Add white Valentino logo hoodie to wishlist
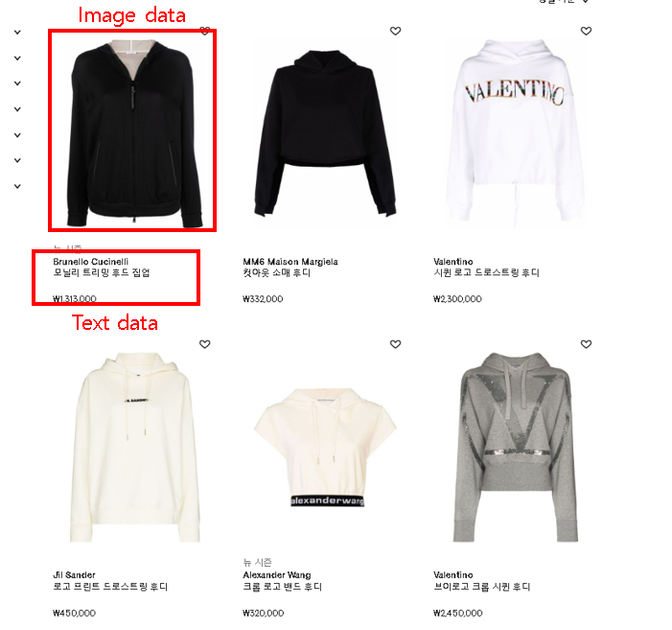 point(586,31)
